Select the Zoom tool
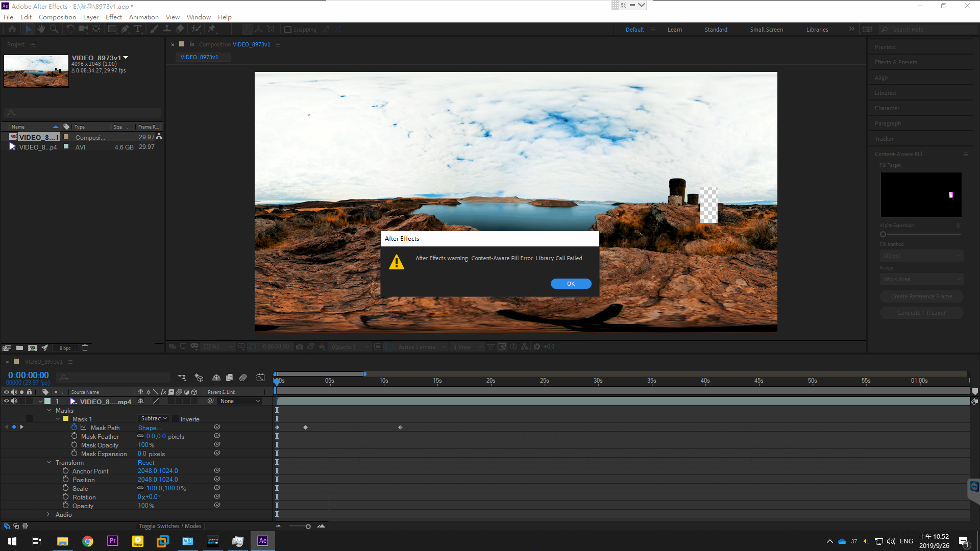Screen dimensions: 980x551 [54, 29]
